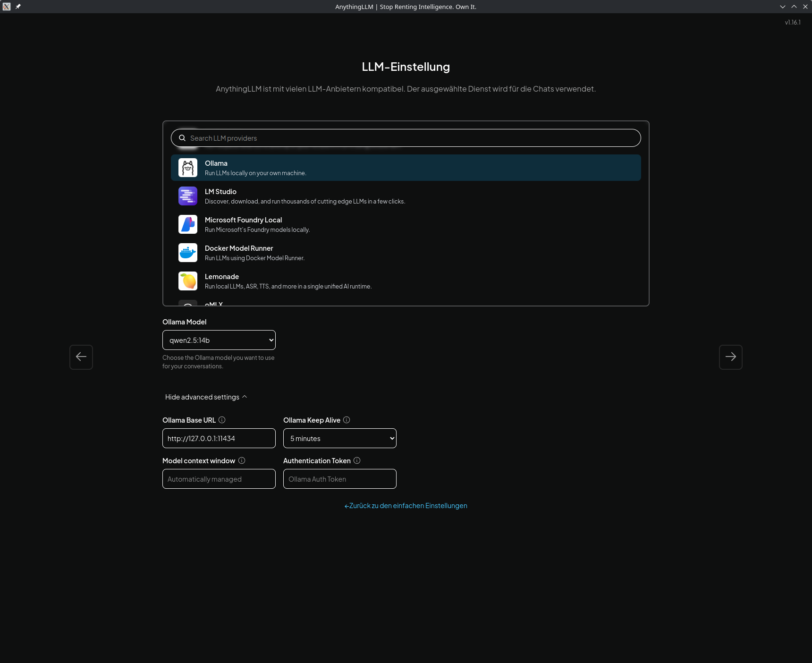Click the Lemonade lemon icon
The image size is (812, 663).
point(188,281)
